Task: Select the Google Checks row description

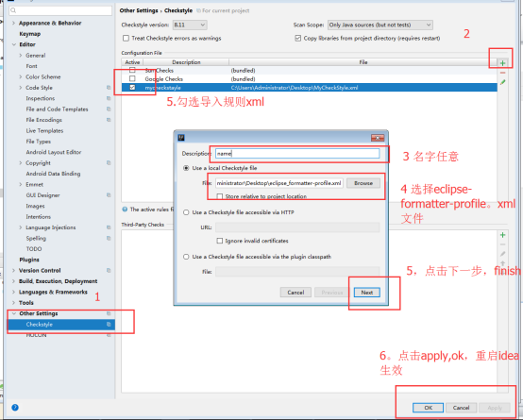Action: [163, 79]
